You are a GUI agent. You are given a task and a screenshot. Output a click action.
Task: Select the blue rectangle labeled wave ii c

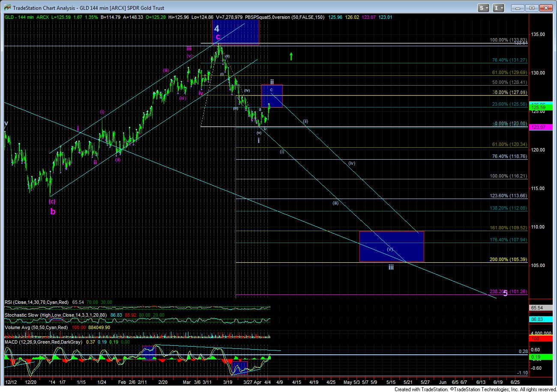(x=272, y=96)
